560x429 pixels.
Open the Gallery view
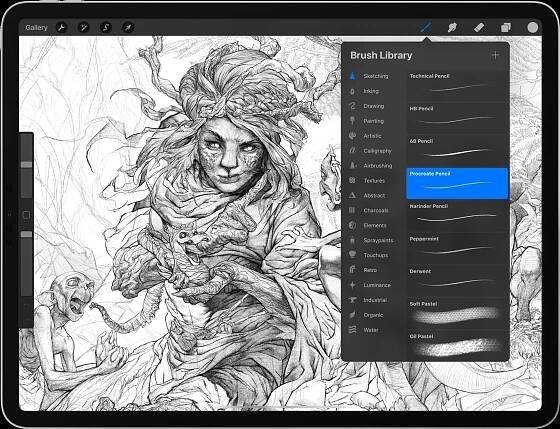[36, 28]
